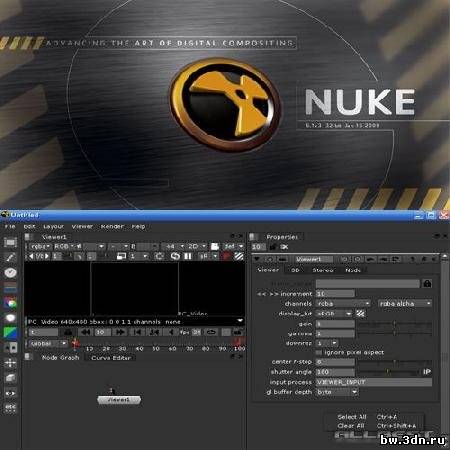450x450 pixels.
Task: Toggle the red clipping warning button in viewer
Action: [x=227, y=256]
